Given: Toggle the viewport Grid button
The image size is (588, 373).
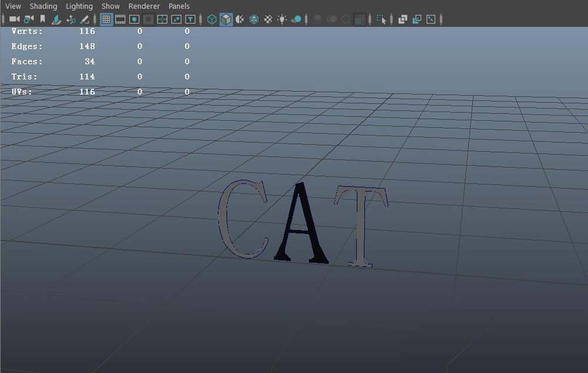Looking at the screenshot, I should [x=106, y=19].
